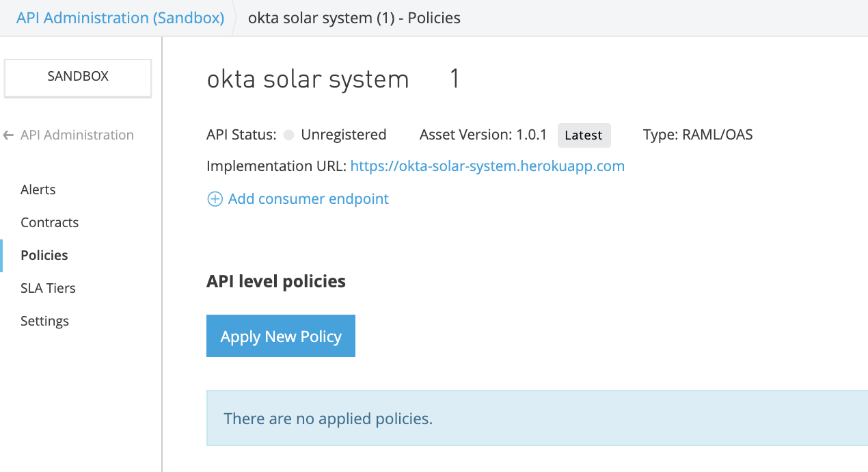Click the Asset Version: 1.0.1 text
The height and width of the screenshot is (472, 868).
483,135
